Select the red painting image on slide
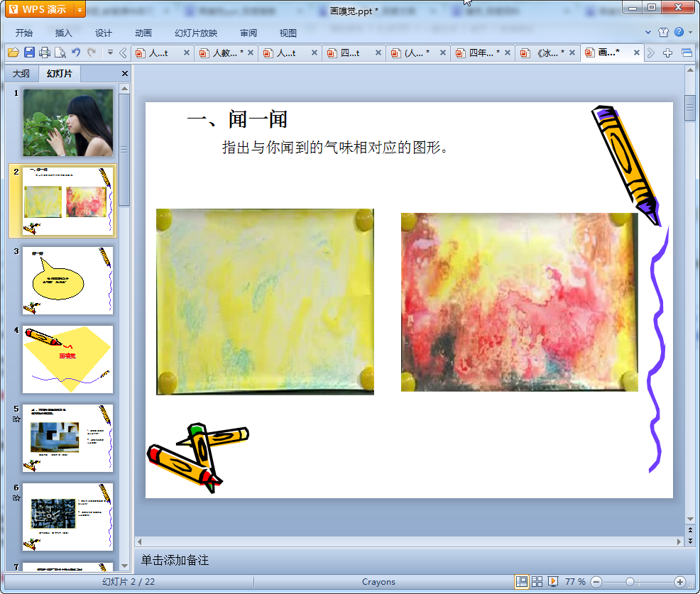 519,302
